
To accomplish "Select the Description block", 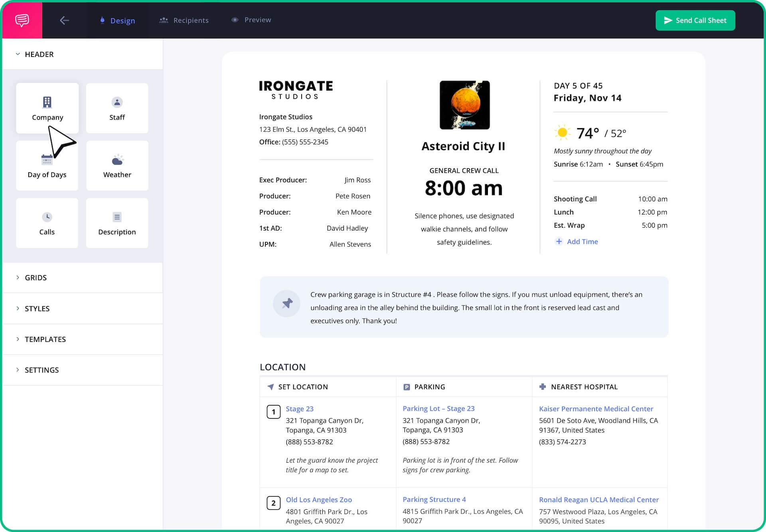I will [x=117, y=223].
